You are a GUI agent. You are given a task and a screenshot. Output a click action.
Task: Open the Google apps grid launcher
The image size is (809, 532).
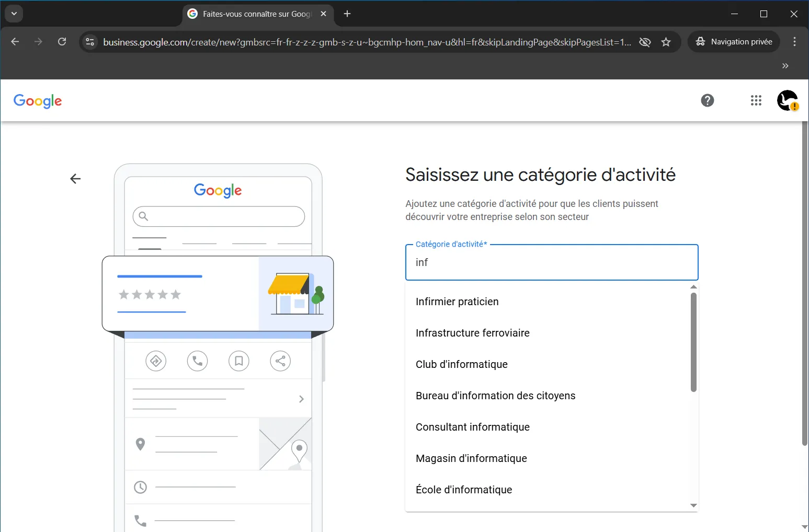pos(756,100)
